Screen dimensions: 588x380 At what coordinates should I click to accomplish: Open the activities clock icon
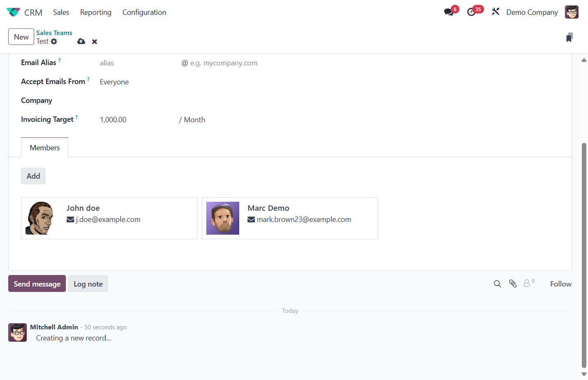coord(471,12)
